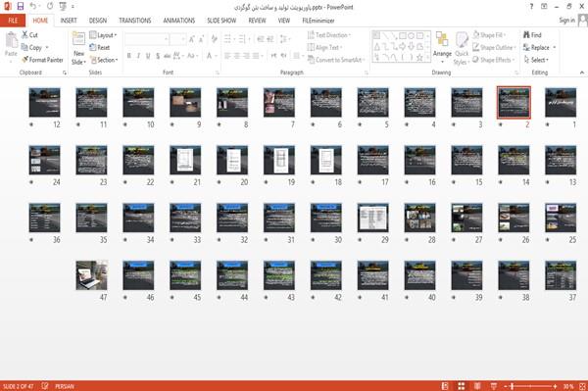
Task: Open the Section dropdown
Action: [x=104, y=60]
